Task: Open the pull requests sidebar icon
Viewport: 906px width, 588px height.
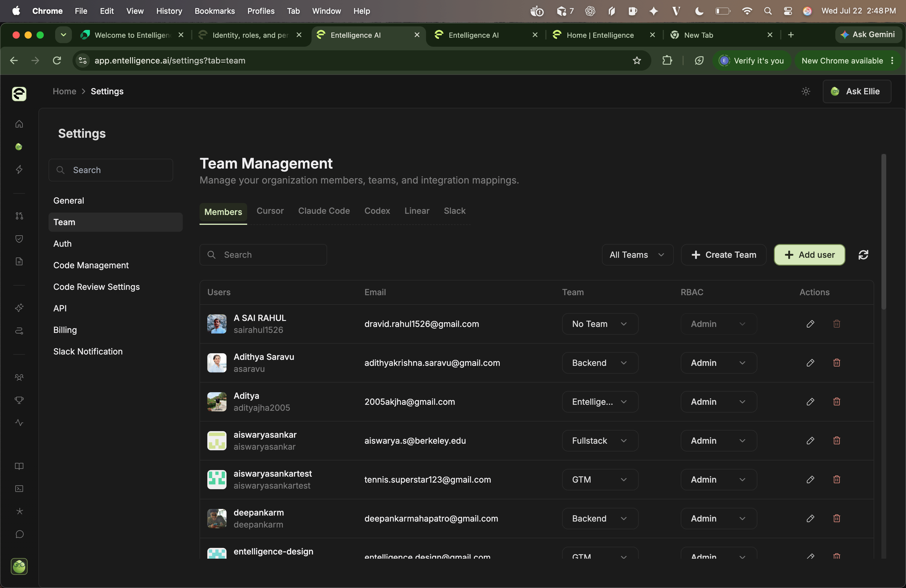Action: coord(19,216)
